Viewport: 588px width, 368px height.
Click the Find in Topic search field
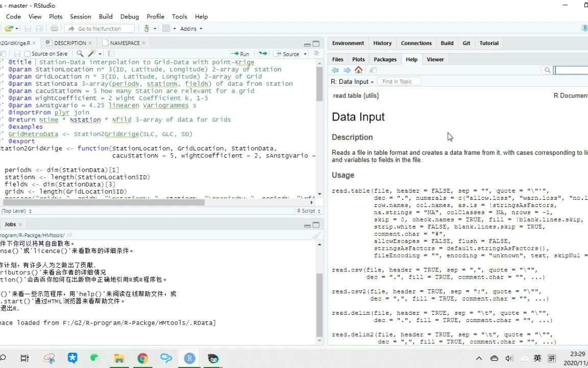click(x=400, y=81)
